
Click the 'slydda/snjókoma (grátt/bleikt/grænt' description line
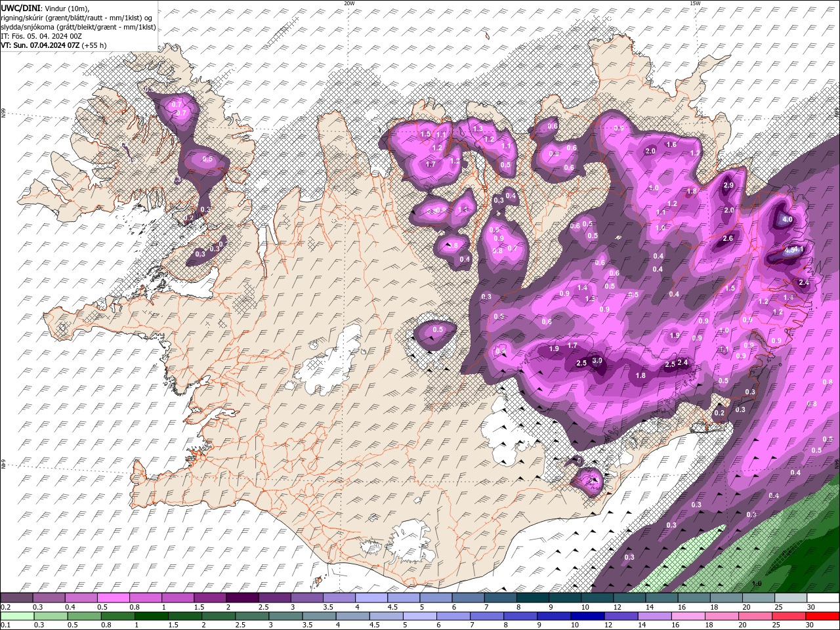(x=79, y=27)
